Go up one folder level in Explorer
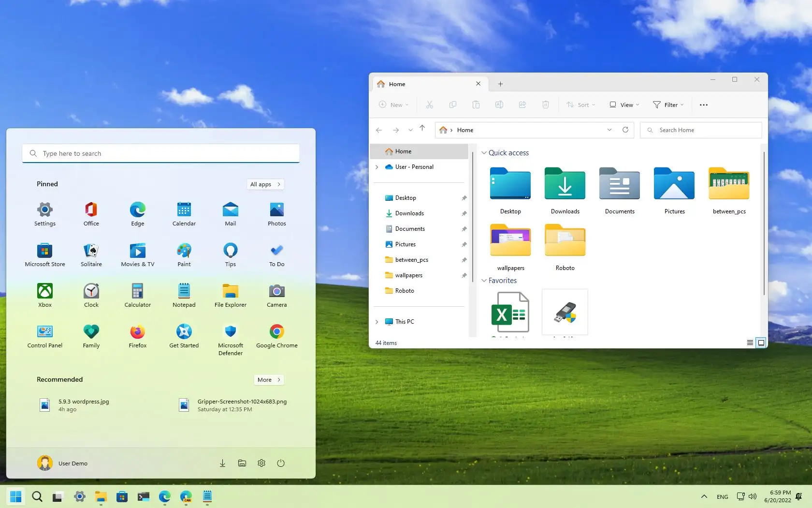This screenshot has width=812, height=508. click(x=422, y=128)
